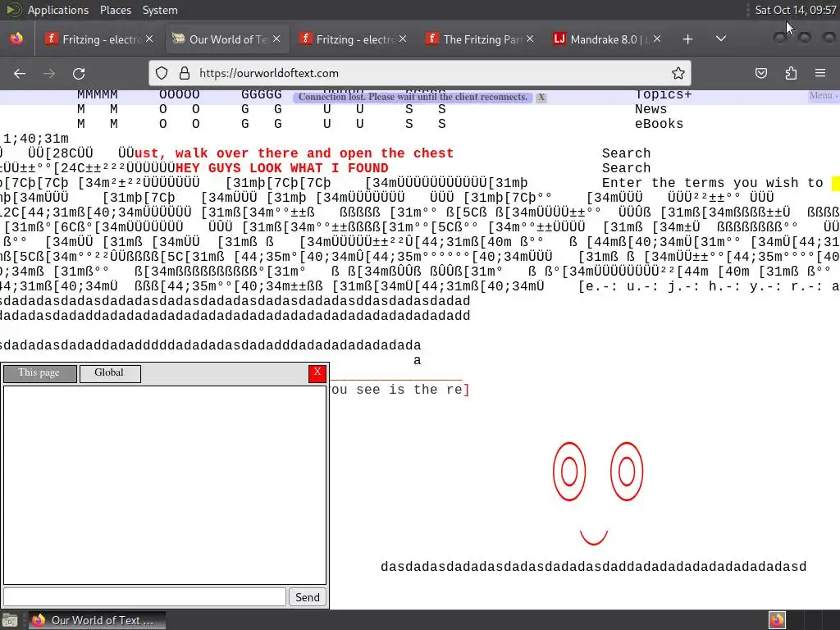840x630 pixels.
Task: Click 'Enter the terms you wish to' text
Action: click(713, 183)
